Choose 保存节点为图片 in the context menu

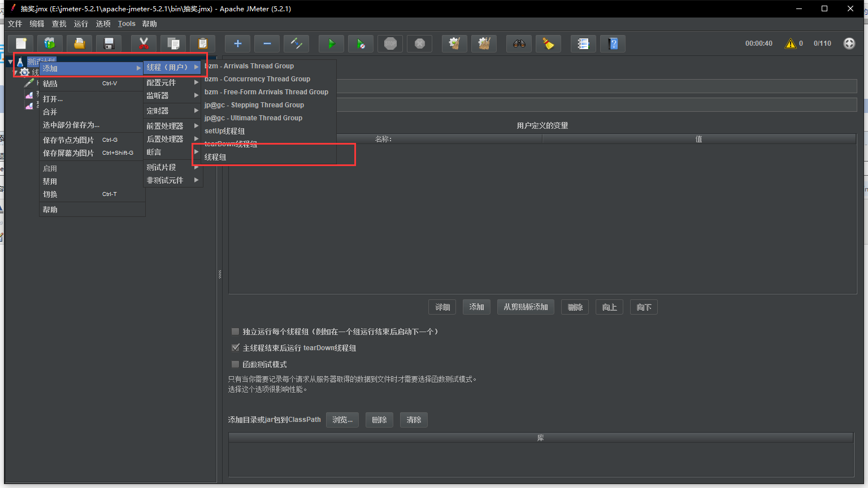tap(92, 140)
